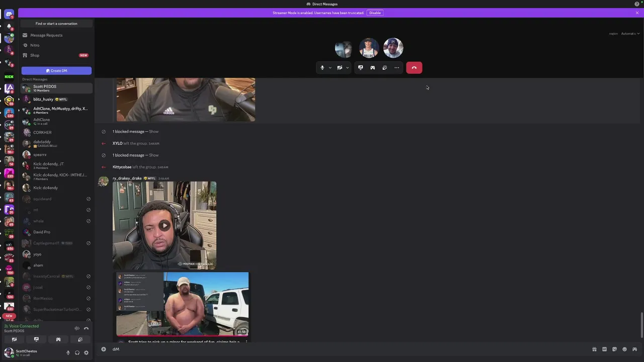This screenshot has height=362, width=644.
Task: Turn on camera in call controls
Action: (x=340, y=67)
